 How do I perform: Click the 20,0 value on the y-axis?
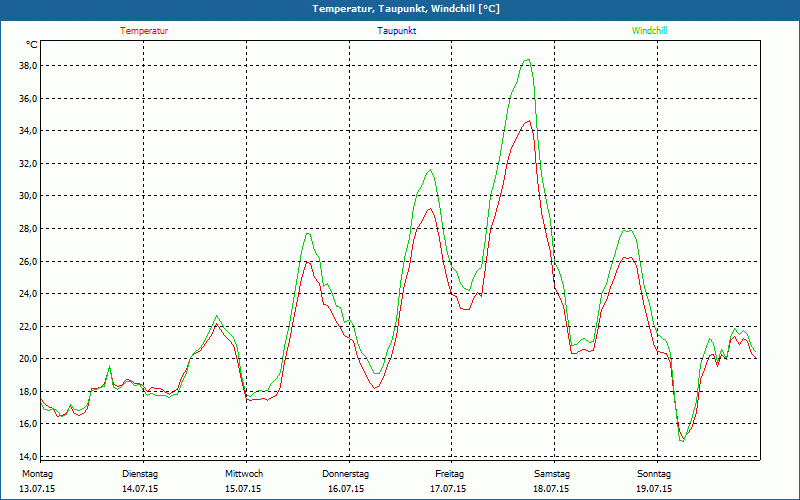[28, 359]
